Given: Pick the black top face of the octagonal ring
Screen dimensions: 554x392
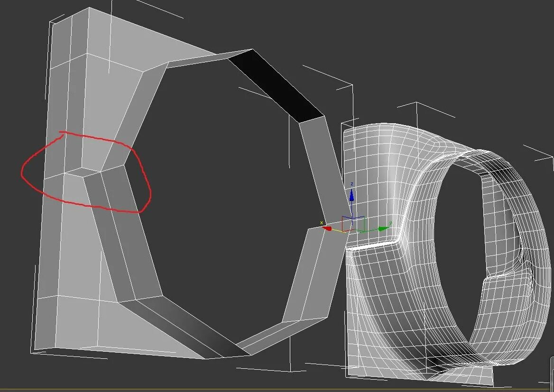Looking at the screenshot, I should click(x=276, y=86).
